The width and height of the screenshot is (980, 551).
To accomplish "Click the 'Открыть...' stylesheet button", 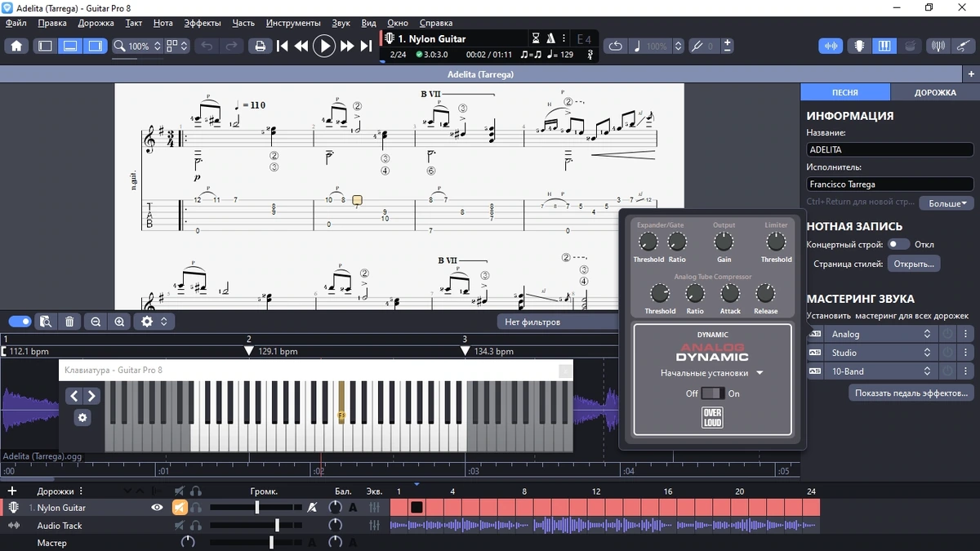I will [x=914, y=264].
